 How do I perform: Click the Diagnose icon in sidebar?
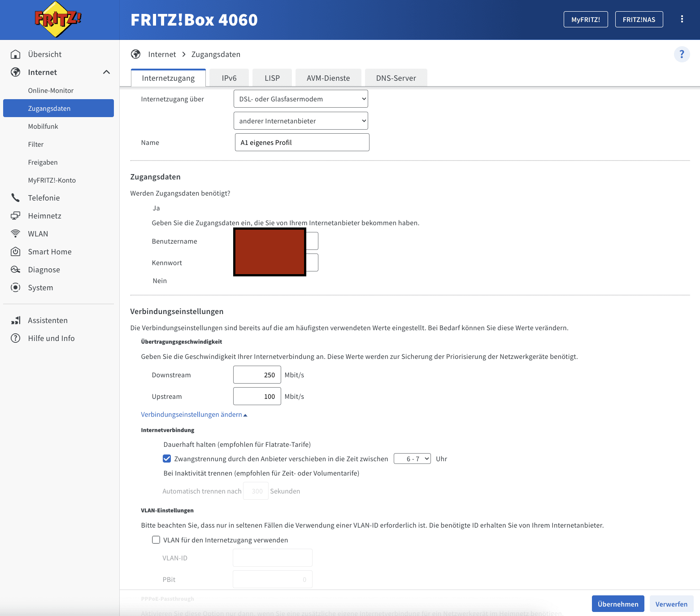pos(16,270)
